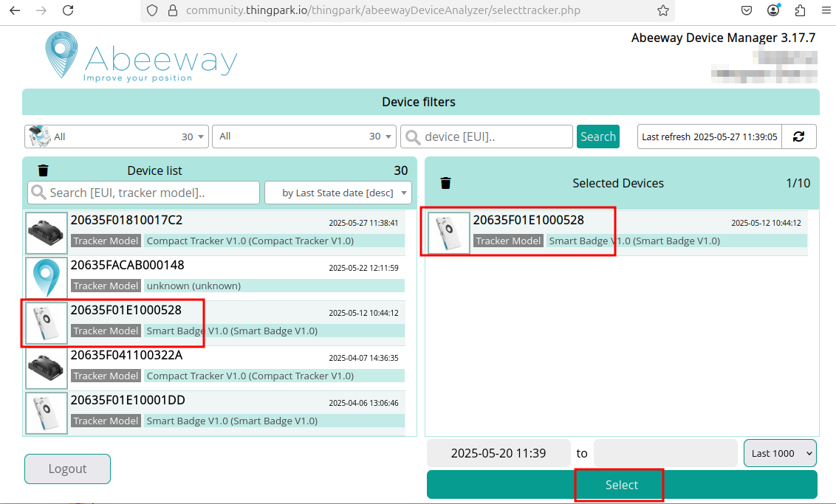Click the Logout button
The height and width of the screenshot is (504, 836).
pyautogui.click(x=67, y=469)
